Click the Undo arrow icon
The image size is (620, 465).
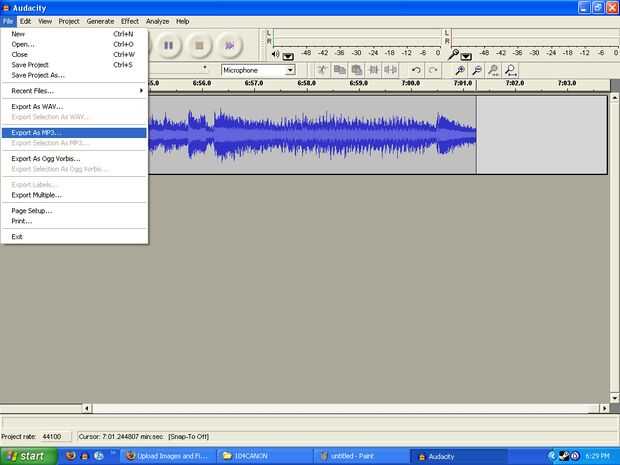click(x=416, y=70)
